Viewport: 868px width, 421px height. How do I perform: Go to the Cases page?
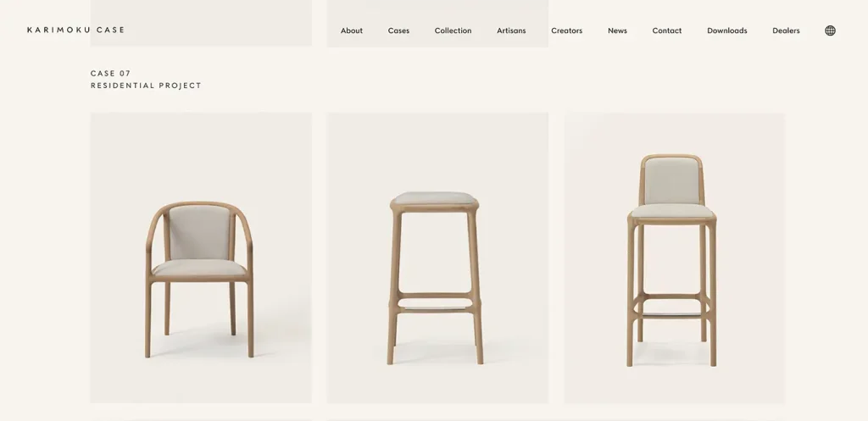tap(398, 30)
